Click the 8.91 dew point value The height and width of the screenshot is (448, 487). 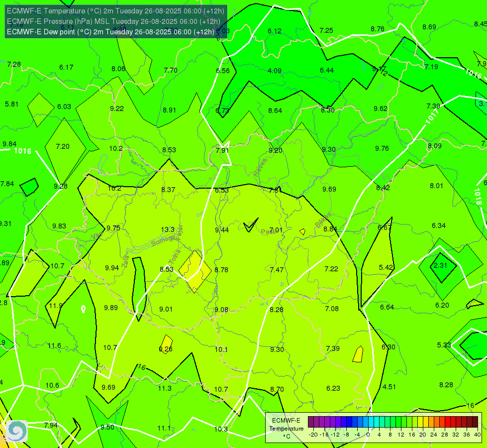169,110
